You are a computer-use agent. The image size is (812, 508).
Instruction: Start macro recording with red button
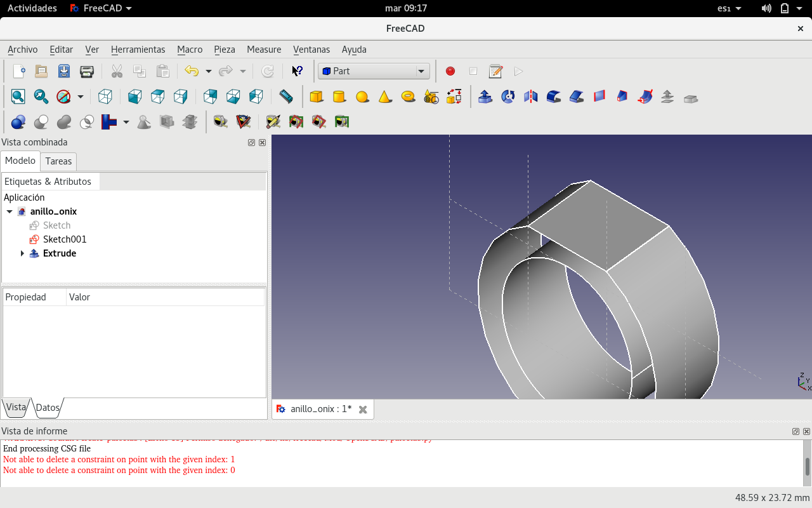450,71
